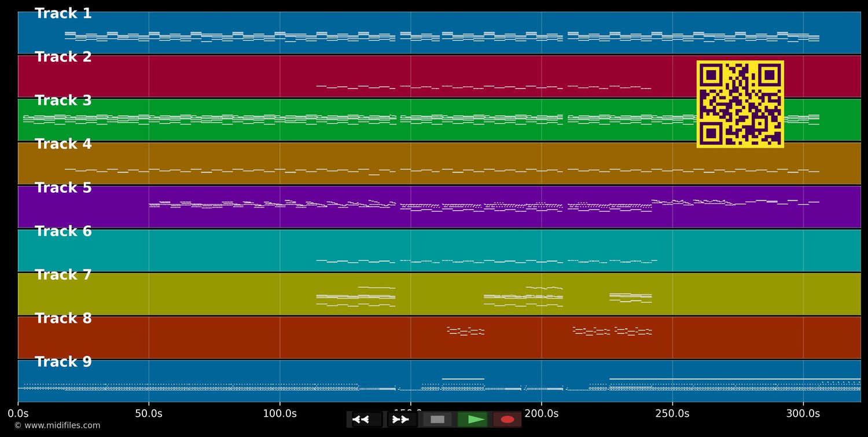Toggle Track 6 by clicking its name

click(x=62, y=230)
